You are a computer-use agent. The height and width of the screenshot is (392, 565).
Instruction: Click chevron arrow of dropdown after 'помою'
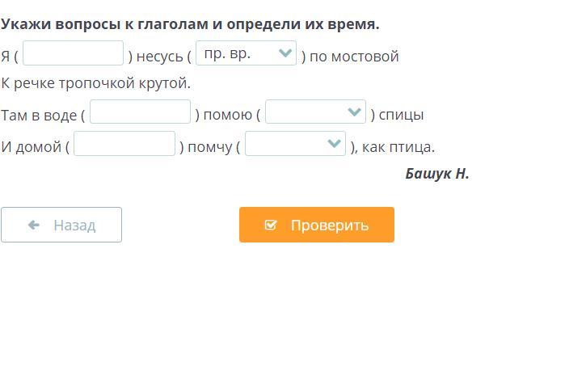(x=353, y=112)
